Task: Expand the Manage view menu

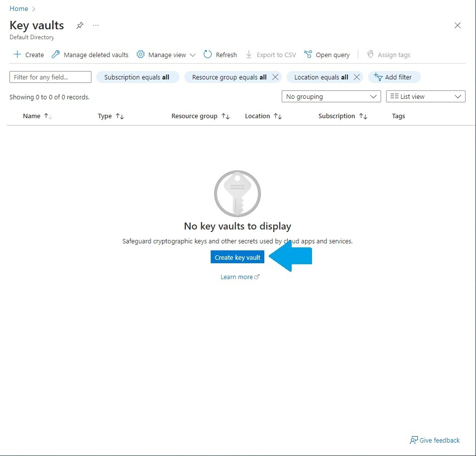Action: [166, 55]
